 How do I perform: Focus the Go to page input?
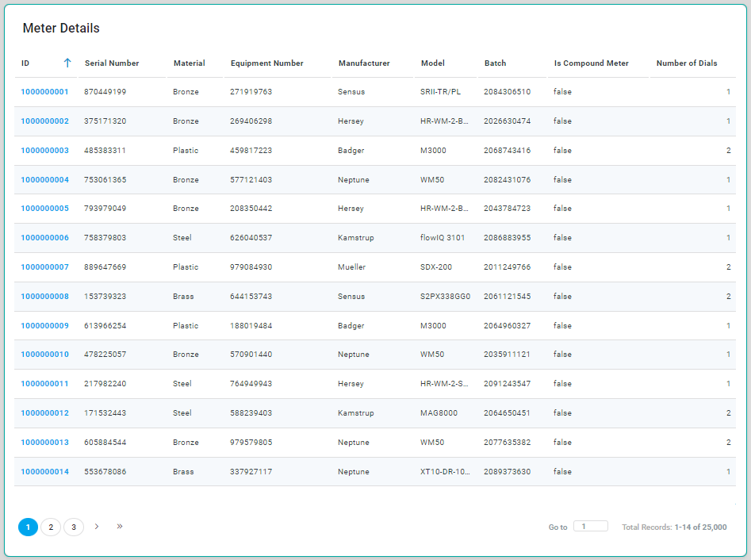click(590, 526)
